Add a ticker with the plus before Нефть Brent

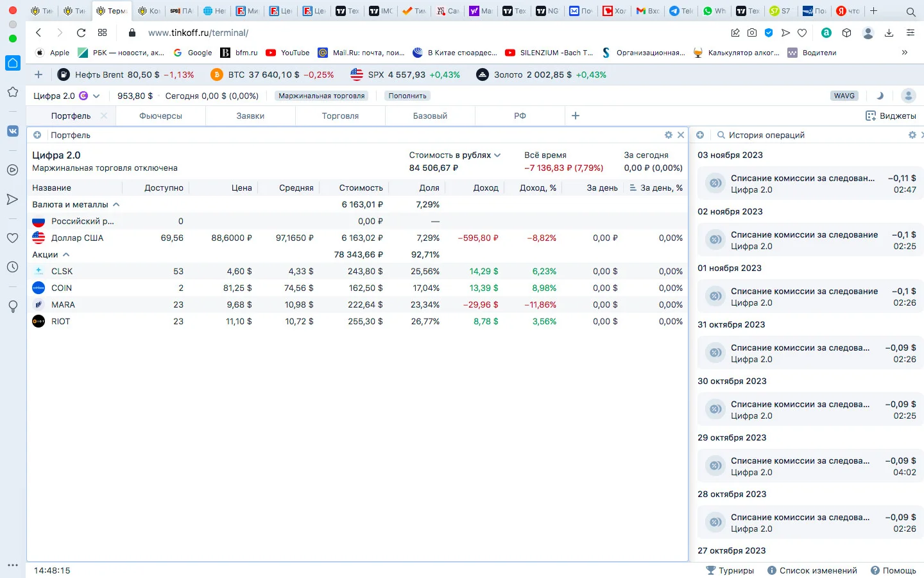pyautogui.click(x=38, y=74)
